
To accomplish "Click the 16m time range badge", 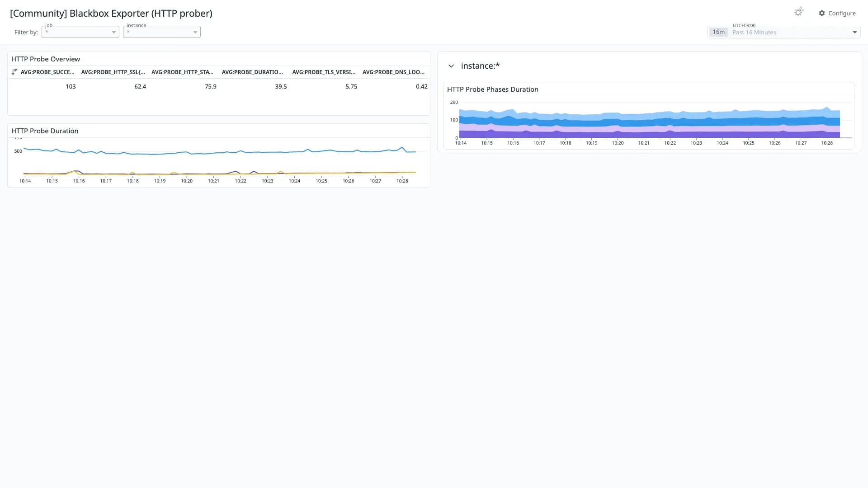I will point(718,32).
